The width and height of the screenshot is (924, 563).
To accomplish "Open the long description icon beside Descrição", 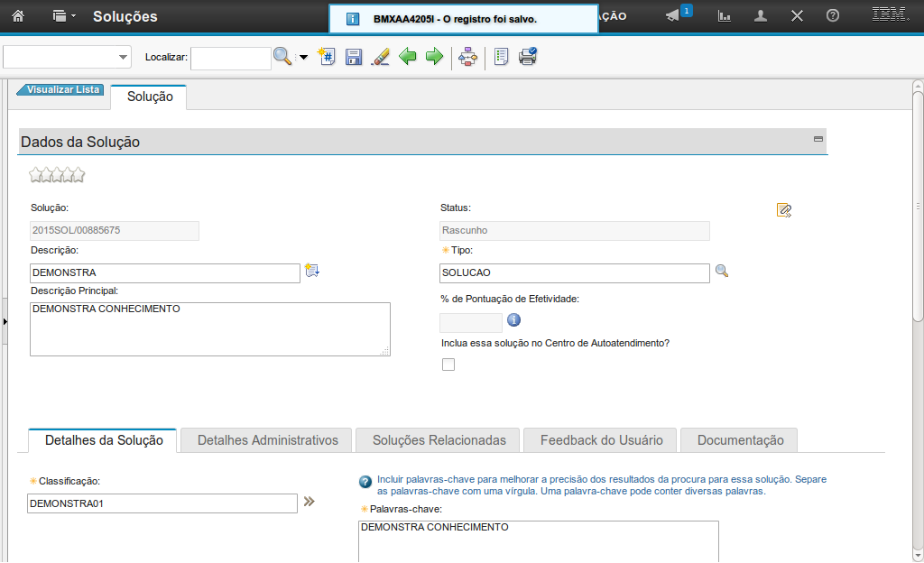I will 312,271.
